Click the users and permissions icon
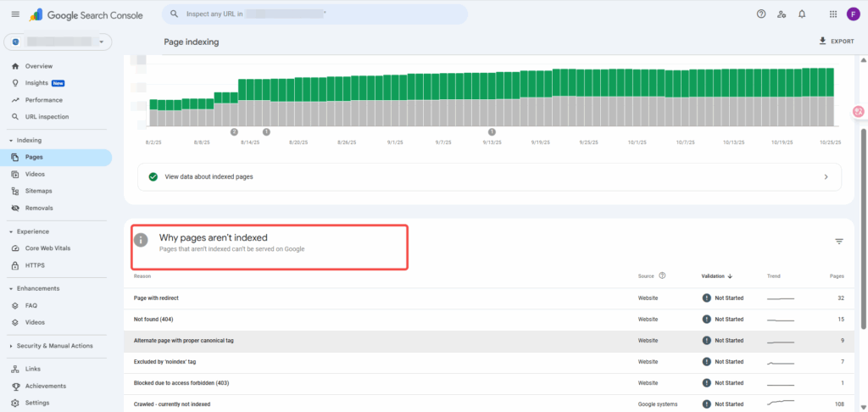This screenshot has width=868, height=412. coord(781,14)
